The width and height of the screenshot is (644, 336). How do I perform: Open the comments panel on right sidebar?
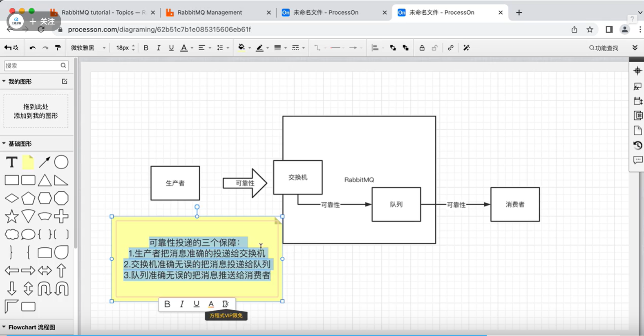coord(638,160)
